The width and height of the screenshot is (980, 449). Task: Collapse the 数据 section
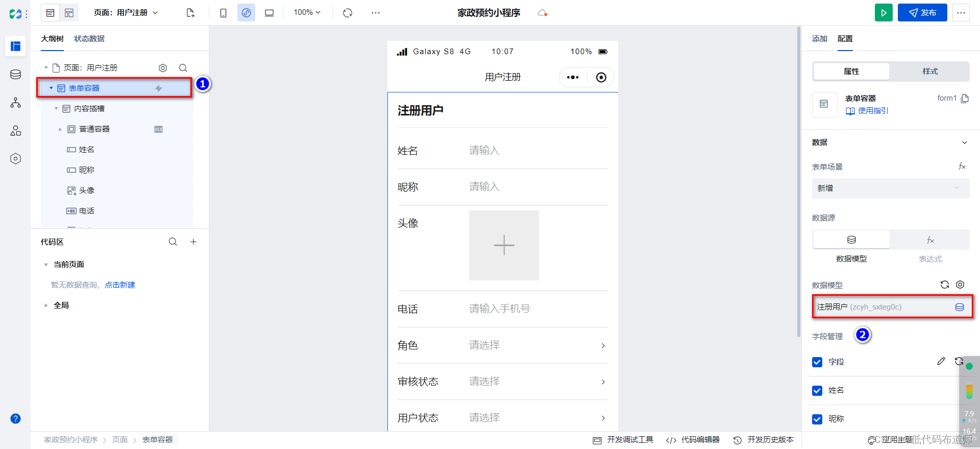(x=965, y=143)
